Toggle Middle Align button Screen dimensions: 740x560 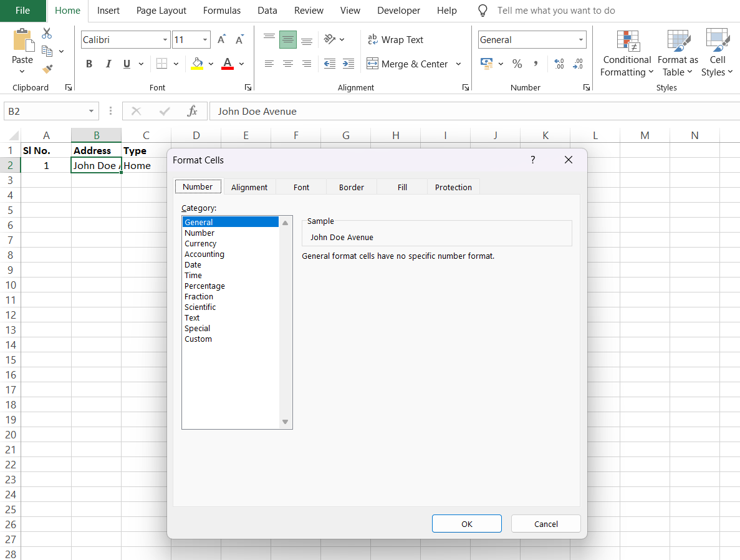click(288, 40)
